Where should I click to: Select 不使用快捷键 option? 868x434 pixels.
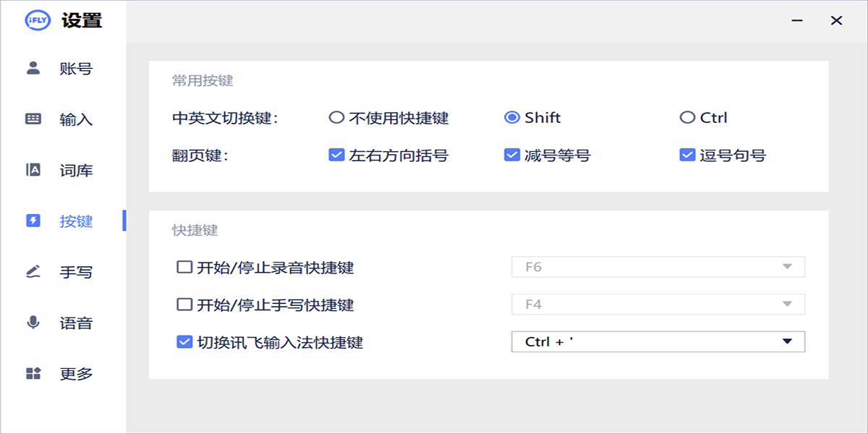click(x=336, y=117)
